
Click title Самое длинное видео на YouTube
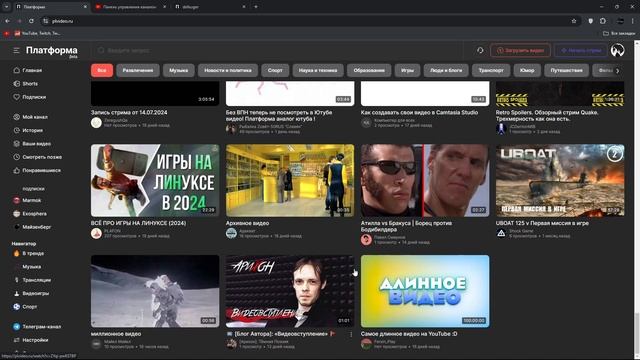pyautogui.click(x=409, y=334)
